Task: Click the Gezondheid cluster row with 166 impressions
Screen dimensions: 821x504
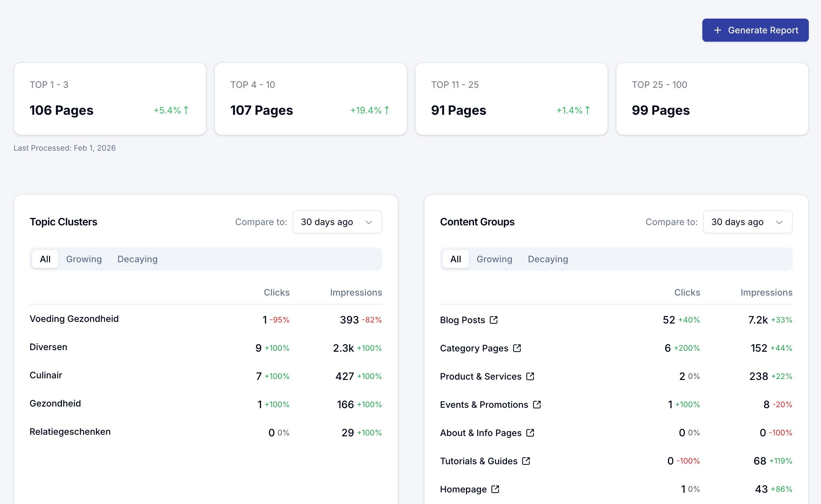Action: pyautogui.click(x=206, y=404)
